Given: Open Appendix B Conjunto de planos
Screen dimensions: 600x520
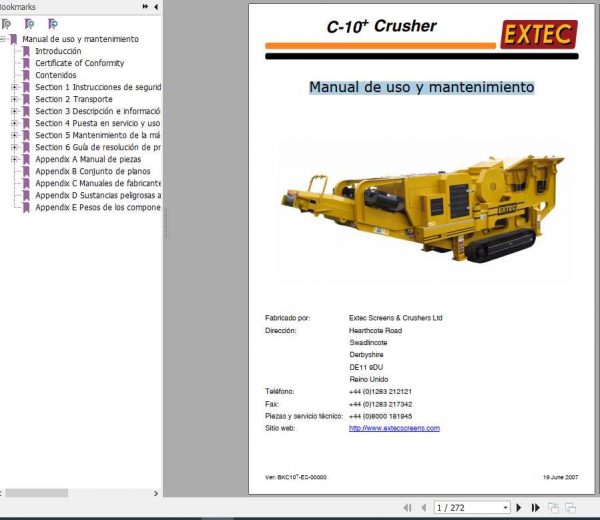Looking at the screenshot, I should (93, 171).
